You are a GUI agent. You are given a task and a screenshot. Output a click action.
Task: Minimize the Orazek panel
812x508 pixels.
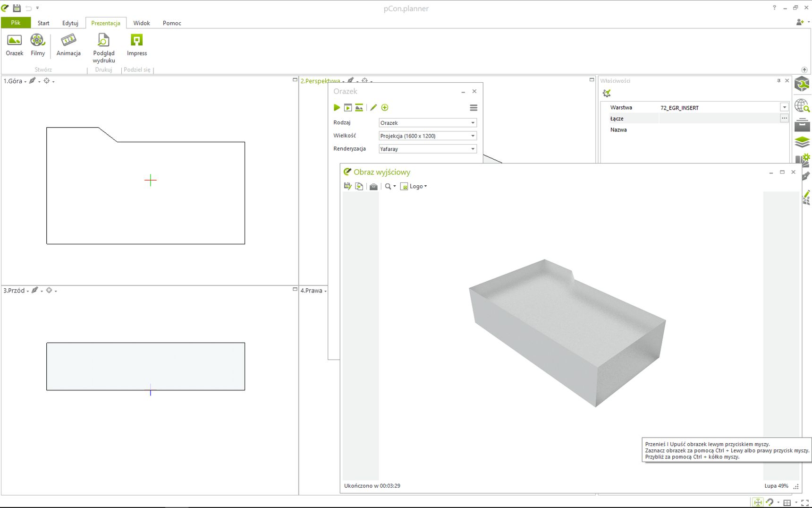tap(463, 92)
